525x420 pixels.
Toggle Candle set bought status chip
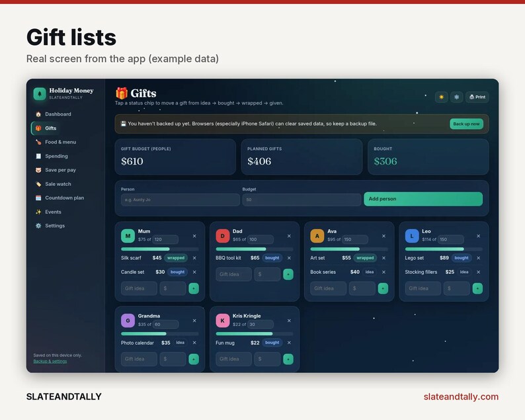coord(177,272)
